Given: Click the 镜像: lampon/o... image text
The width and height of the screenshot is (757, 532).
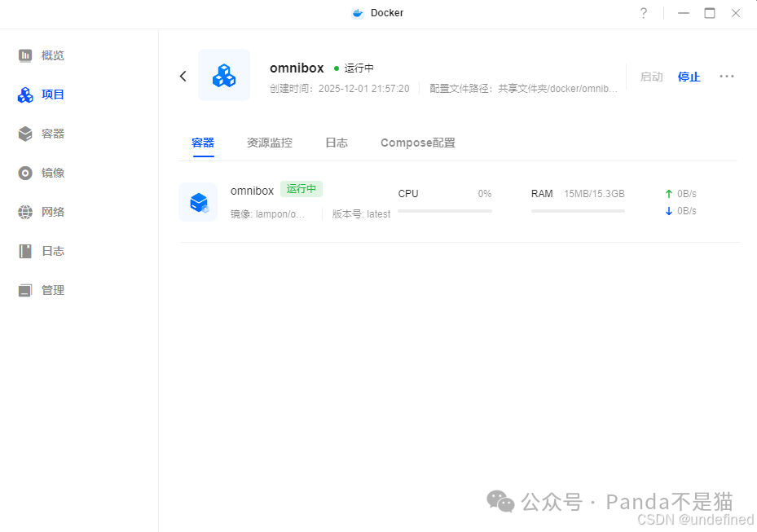Looking at the screenshot, I should pyautogui.click(x=267, y=214).
